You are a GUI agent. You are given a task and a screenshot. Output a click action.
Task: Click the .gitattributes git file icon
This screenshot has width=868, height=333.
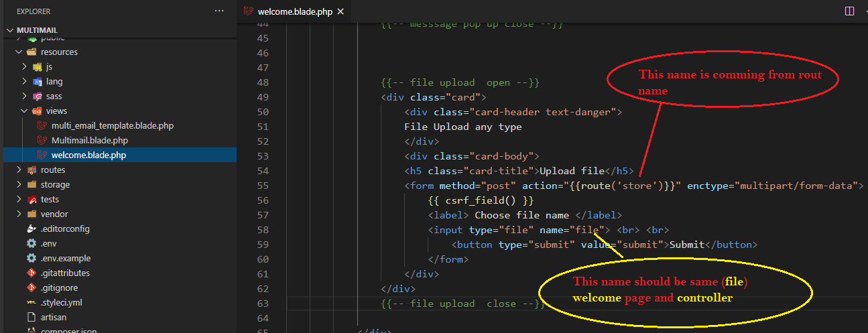pyautogui.click(x=31, y=273)
